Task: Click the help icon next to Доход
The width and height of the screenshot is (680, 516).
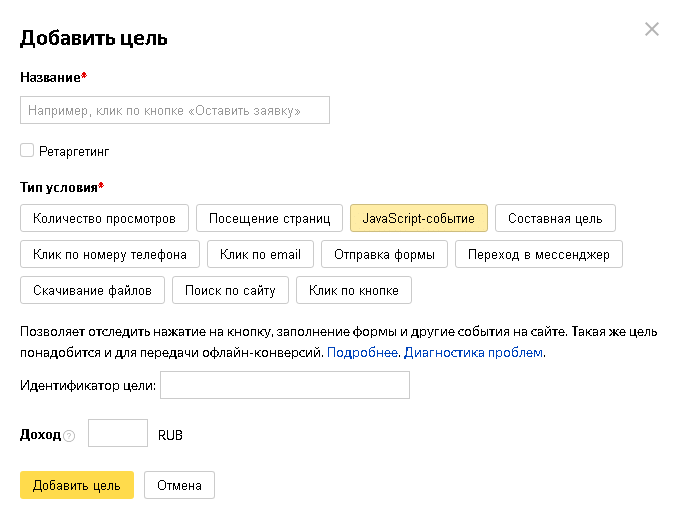Action: tap(69, 436)
